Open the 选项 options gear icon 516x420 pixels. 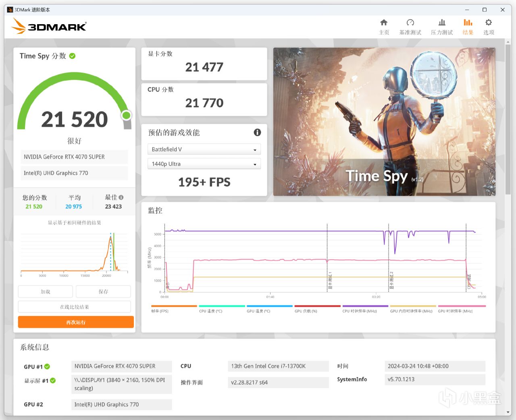[489, 23]
